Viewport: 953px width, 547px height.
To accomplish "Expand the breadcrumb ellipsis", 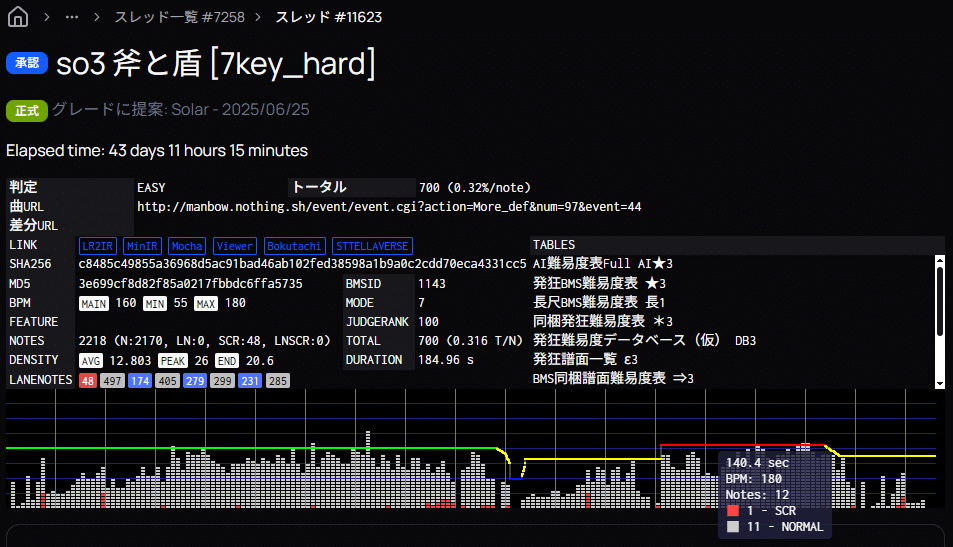I will click(x=72, y=17).
